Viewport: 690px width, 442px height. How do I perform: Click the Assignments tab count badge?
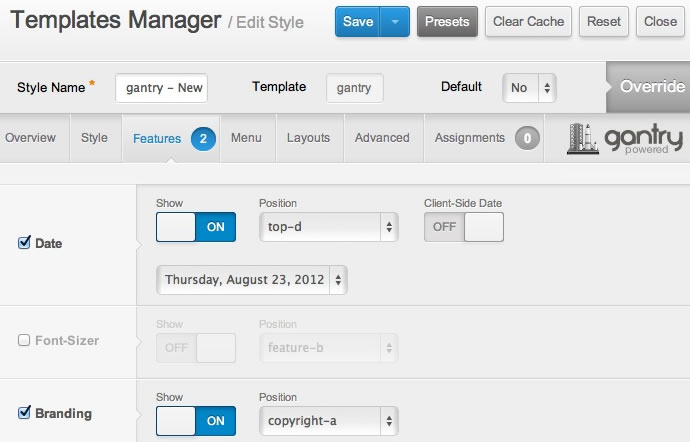tap(527, 139)
